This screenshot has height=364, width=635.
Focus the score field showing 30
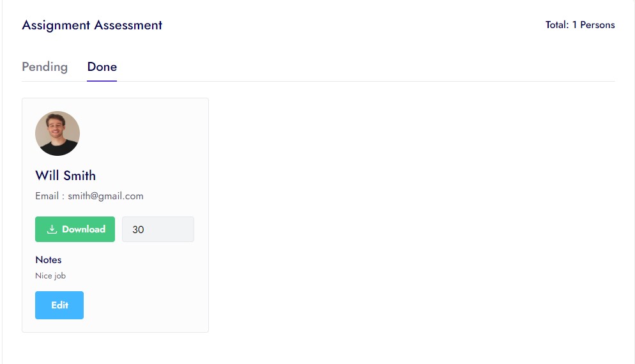click(x=158, y=229)
